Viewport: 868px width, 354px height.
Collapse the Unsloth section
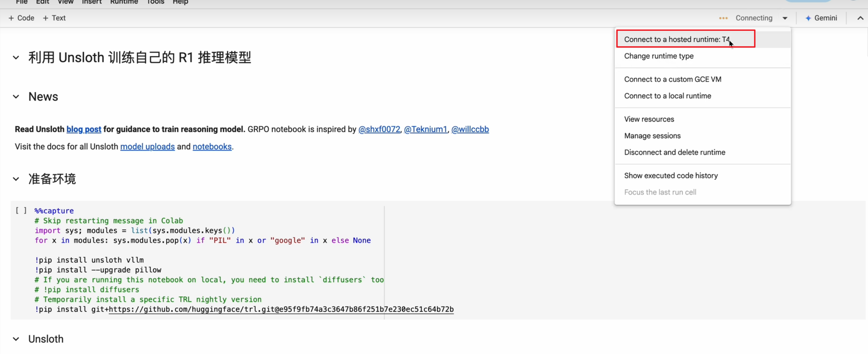pyautogui.click(x=16, y=339)
